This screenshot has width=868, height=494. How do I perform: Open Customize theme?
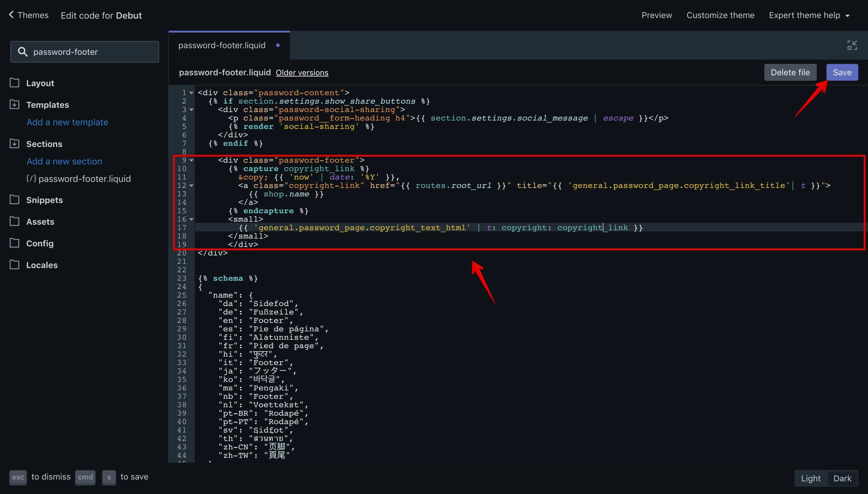tap(720, 15)
